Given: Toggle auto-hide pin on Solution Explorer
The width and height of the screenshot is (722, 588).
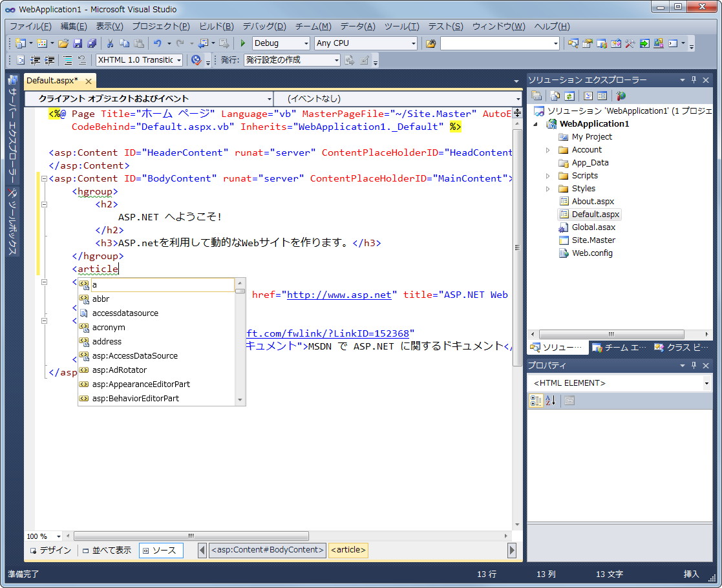Looking at the screenshot, I should coord(694,79).
